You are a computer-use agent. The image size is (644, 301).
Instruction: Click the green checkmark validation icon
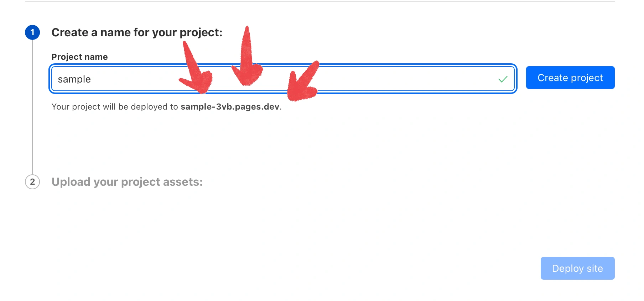[503, 79]
